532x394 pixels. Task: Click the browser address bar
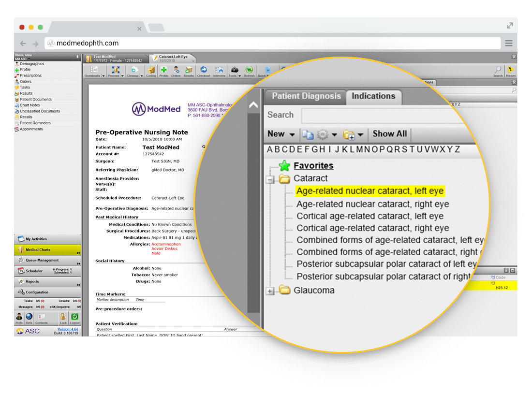coord(273,43)
